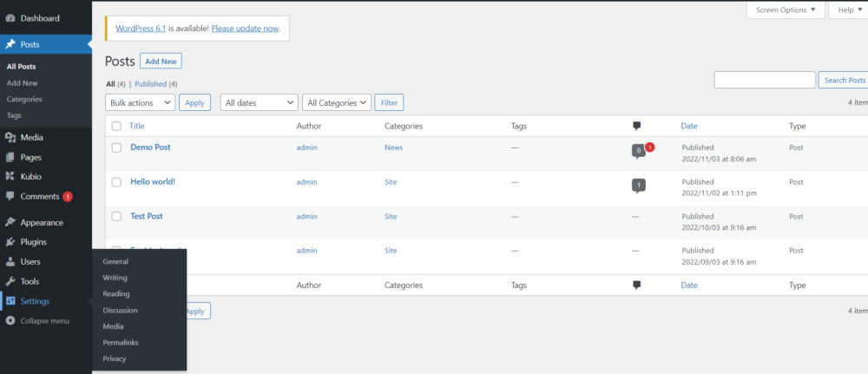Click the Collapse menu arrow icon
Viewport: 868px width, 374px height.
click(x=10, y=321)
